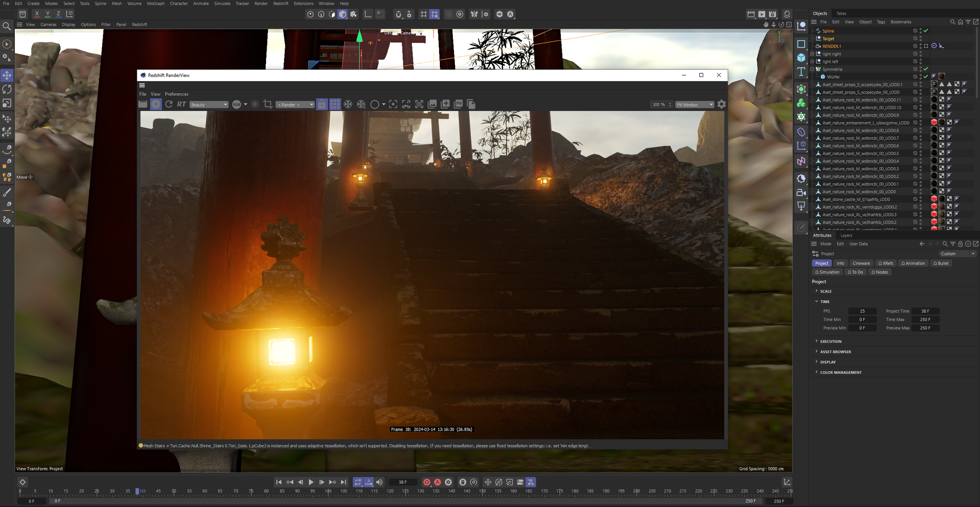Open the Fit Window zoom dropdown
The image size is (980, 507).
694,105
